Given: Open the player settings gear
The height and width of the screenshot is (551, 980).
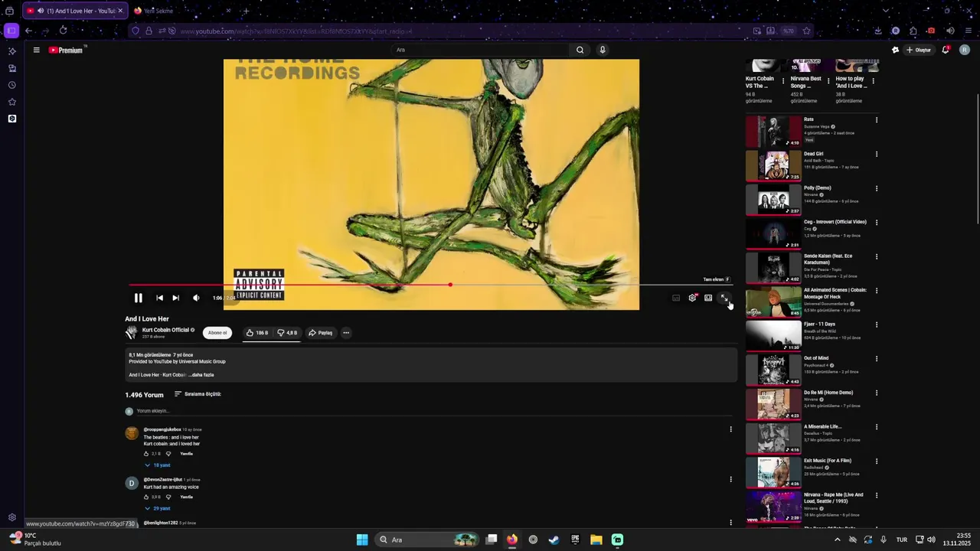Looking at the screenshot, I should click(x=692, y=298).
